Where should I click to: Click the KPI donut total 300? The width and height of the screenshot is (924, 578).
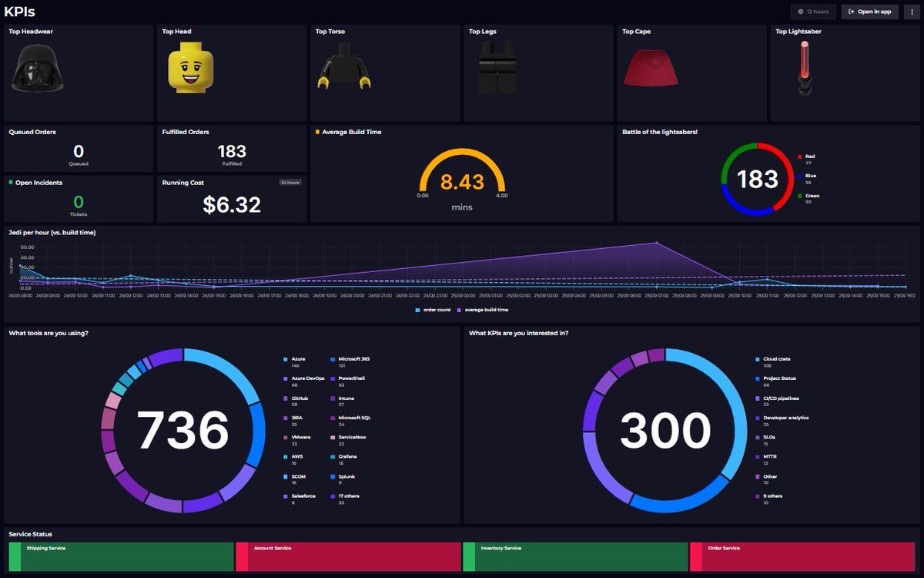point(666,430)
